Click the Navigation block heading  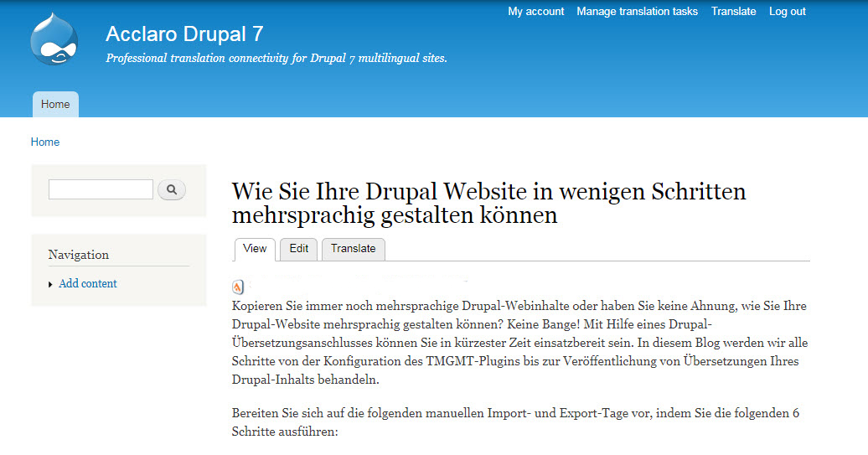78,255
